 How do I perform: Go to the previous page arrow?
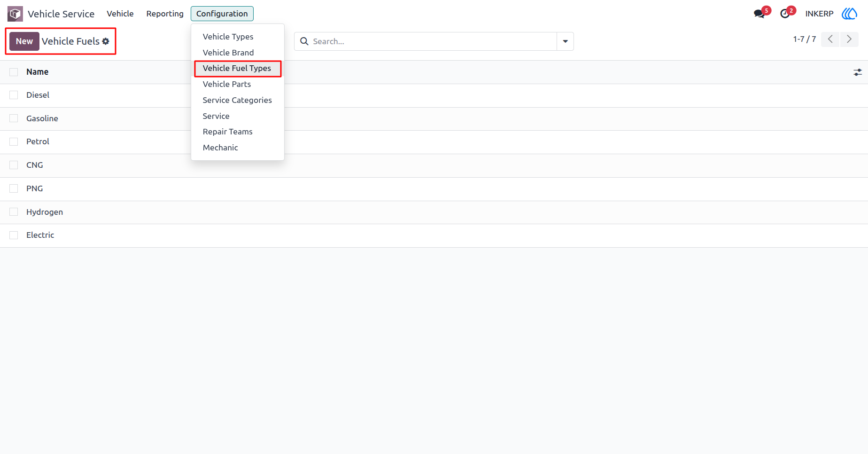point(830,39)
